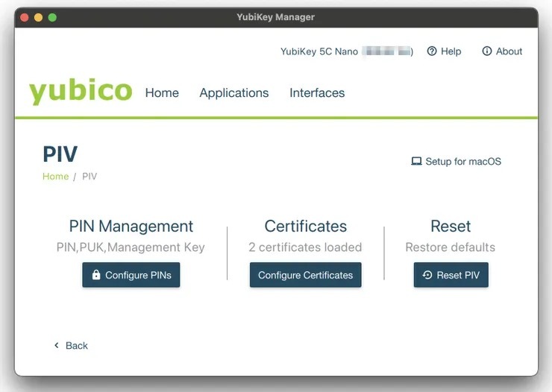Click the back chevron arrow icon

click(57, 345)
